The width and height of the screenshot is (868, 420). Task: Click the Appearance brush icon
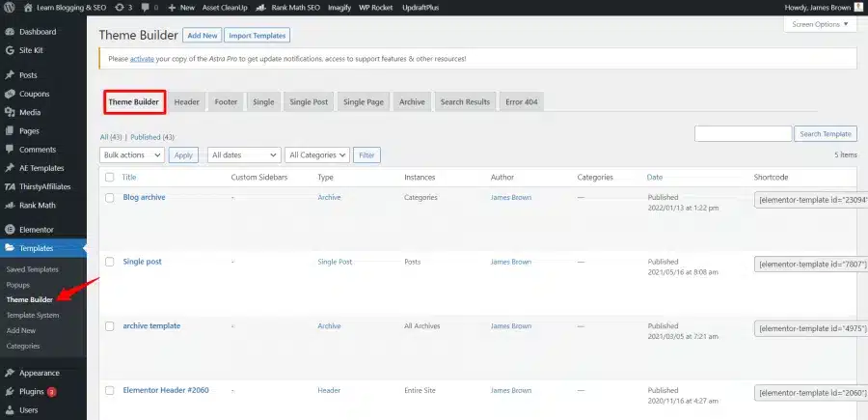coord(10,373)
